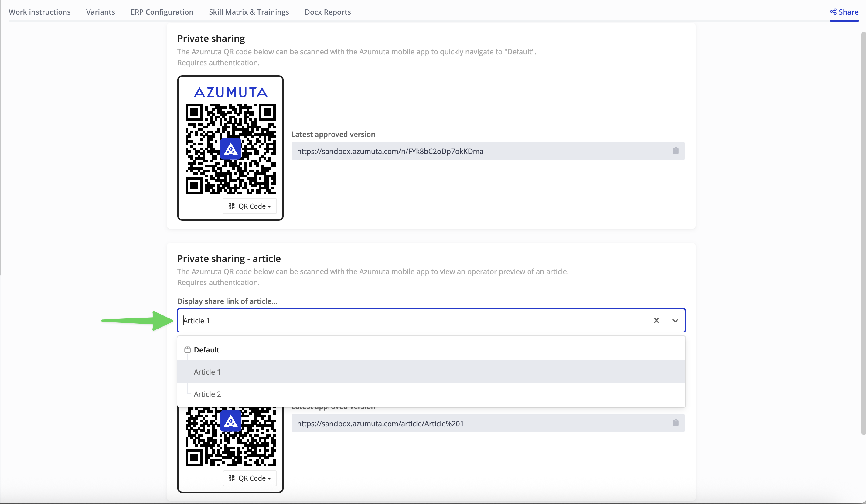
Task: Click the Private sharing heading
Action: pyautogui.click(x=211, y=39)
